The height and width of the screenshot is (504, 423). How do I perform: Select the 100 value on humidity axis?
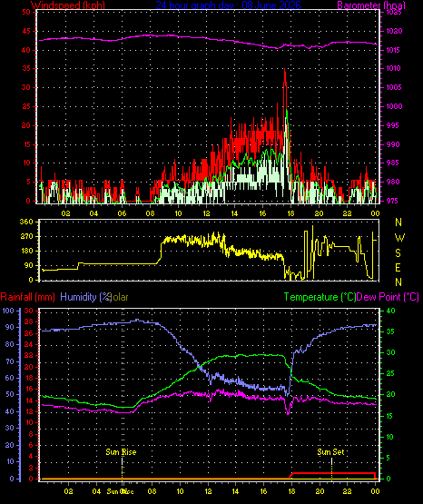[x=8, y=311]
